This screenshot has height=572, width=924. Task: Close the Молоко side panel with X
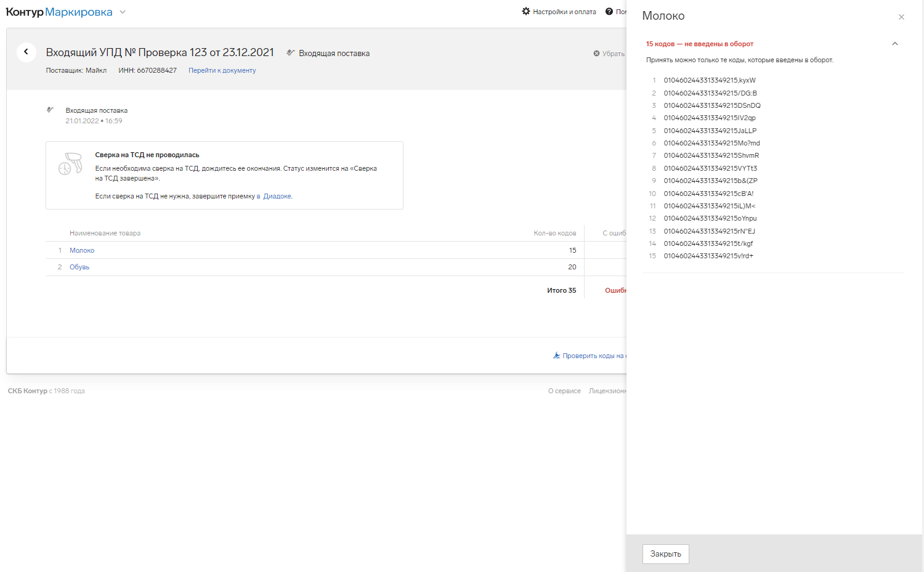(x=901, y=17)
